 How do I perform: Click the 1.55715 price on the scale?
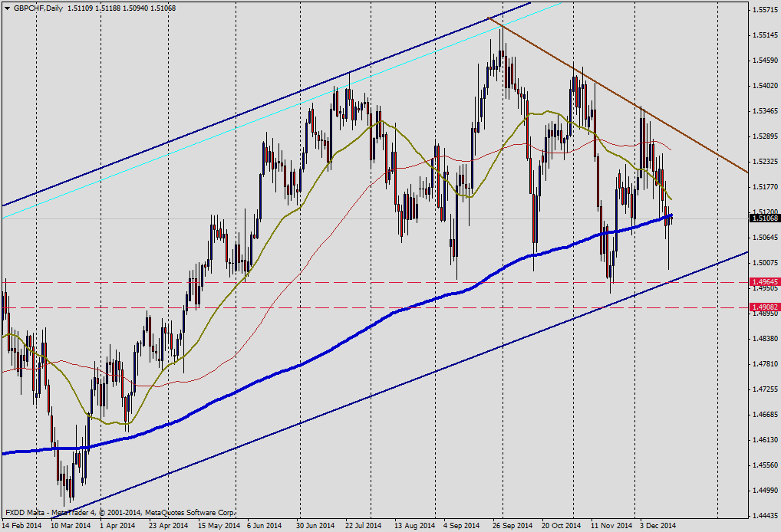pyautogui.click(x=764, y=10)
